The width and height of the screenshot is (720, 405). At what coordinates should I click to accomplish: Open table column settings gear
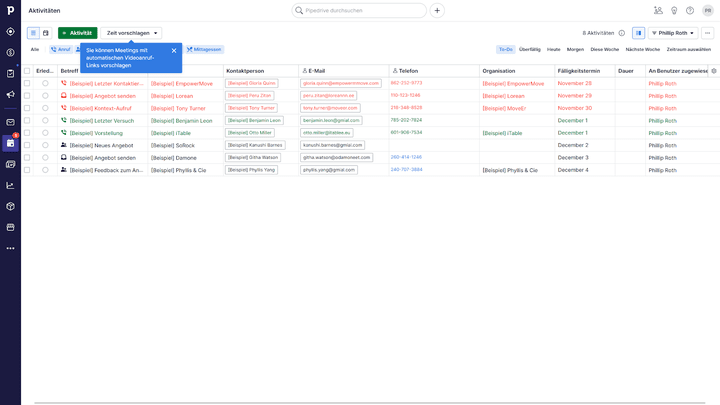[713, 71]
